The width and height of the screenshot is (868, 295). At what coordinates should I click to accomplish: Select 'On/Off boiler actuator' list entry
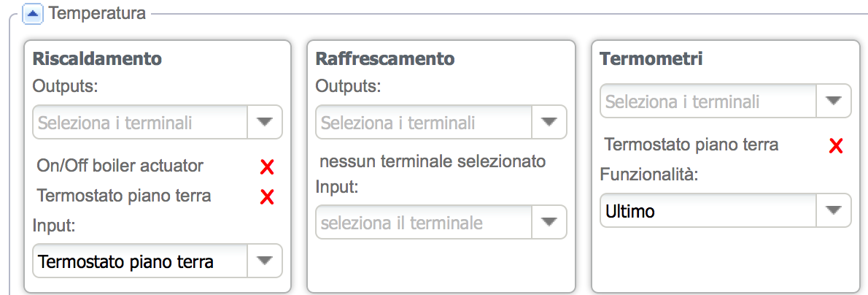120,166
